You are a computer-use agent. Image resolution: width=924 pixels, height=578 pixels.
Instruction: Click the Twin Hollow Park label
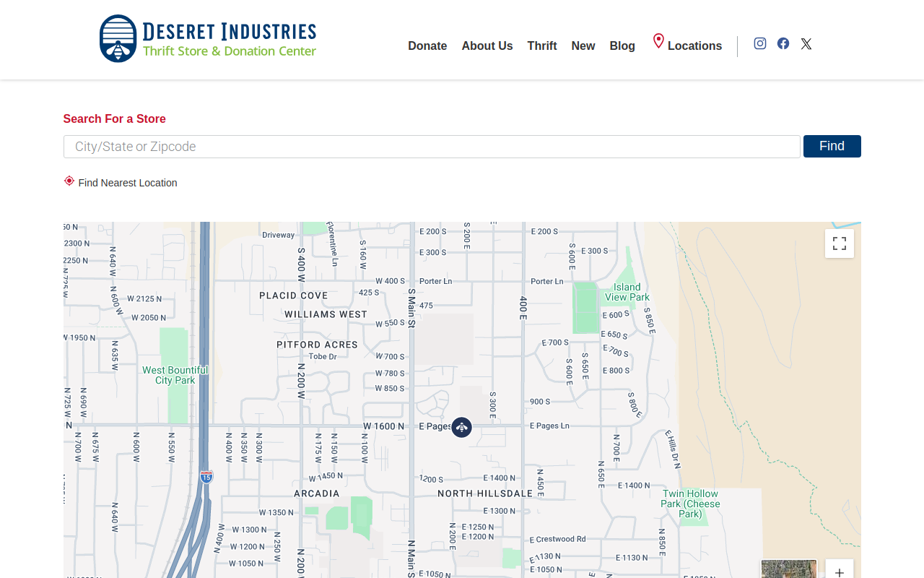690,504
